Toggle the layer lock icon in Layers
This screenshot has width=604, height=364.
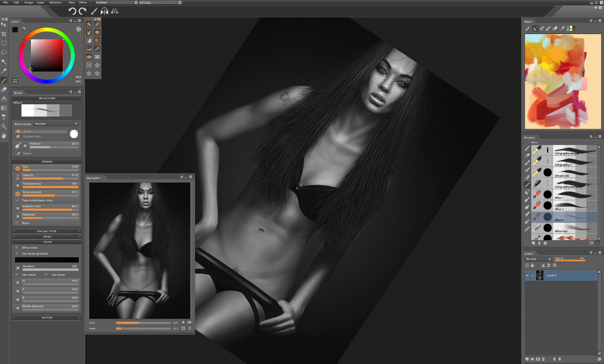click(x=532, y=265)
